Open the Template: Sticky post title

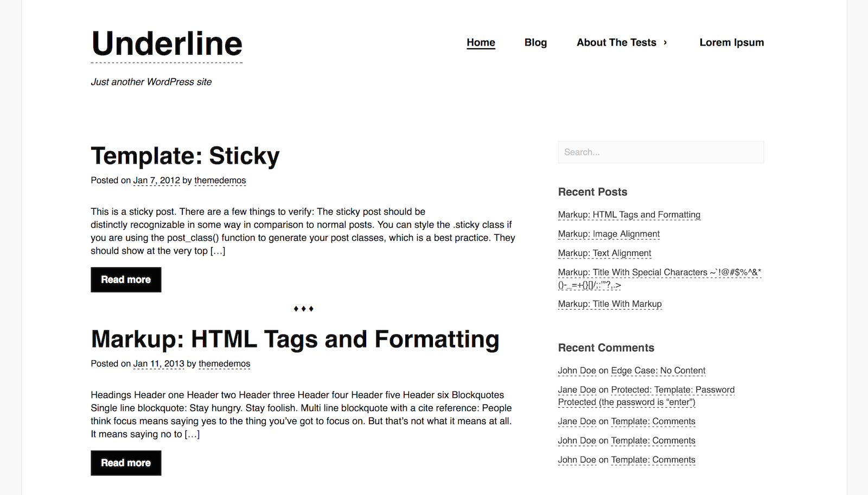point(185,156)
